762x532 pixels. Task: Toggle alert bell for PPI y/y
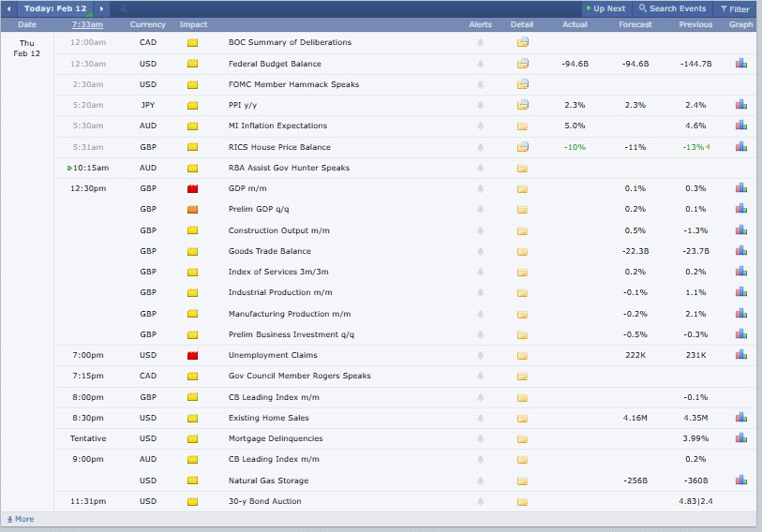(x=480, y=105)
